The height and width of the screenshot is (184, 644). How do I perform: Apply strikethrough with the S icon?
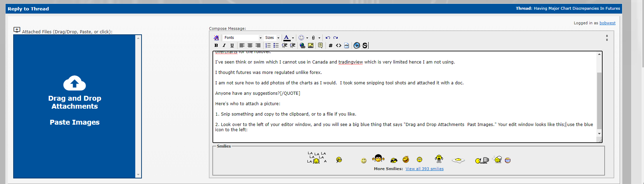(x=365, y=45)
